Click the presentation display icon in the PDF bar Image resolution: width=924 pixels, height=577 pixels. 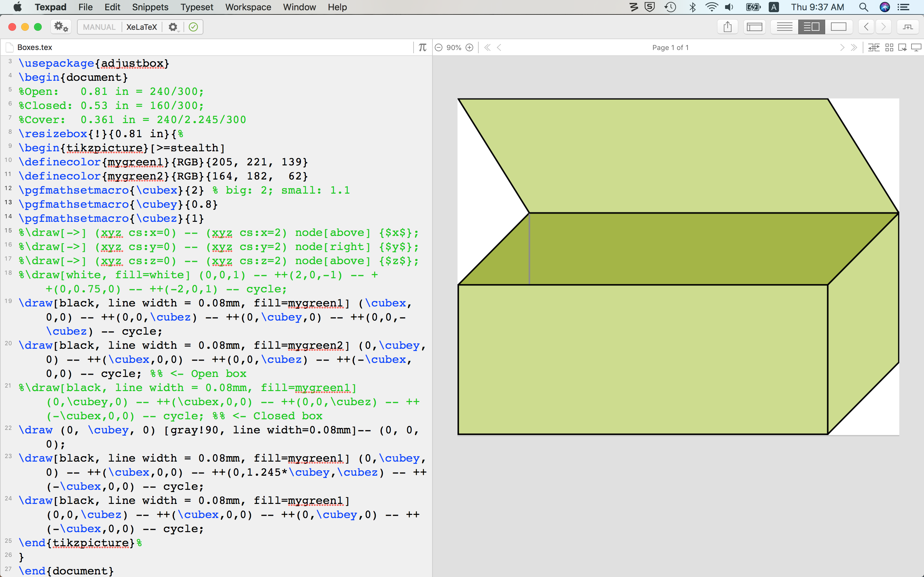(916, 47)
